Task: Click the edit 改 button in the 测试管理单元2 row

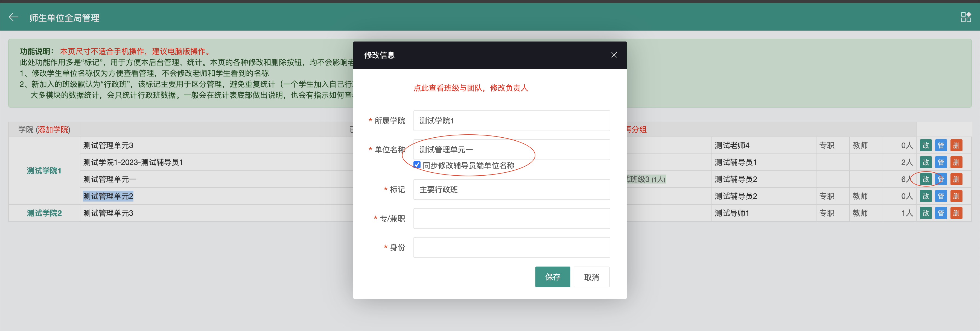Action: [926, 196]
